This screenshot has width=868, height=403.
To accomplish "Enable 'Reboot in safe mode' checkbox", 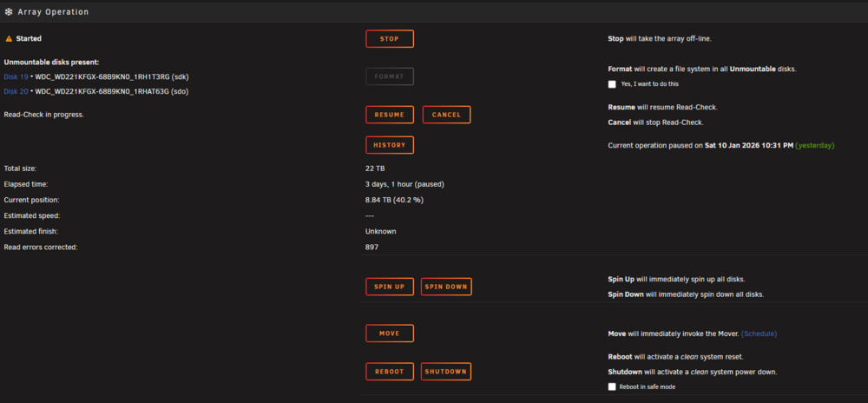I will coord(612,387).
